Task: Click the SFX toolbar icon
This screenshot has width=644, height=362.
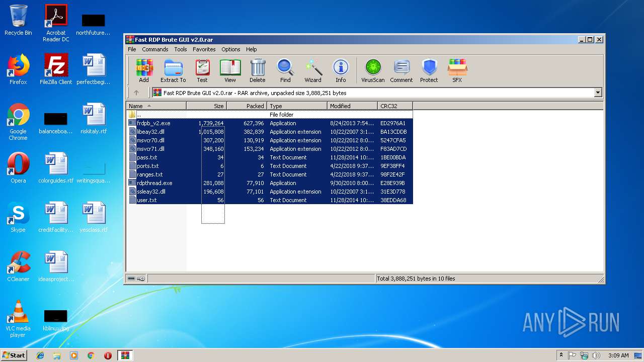Action: 457,70
